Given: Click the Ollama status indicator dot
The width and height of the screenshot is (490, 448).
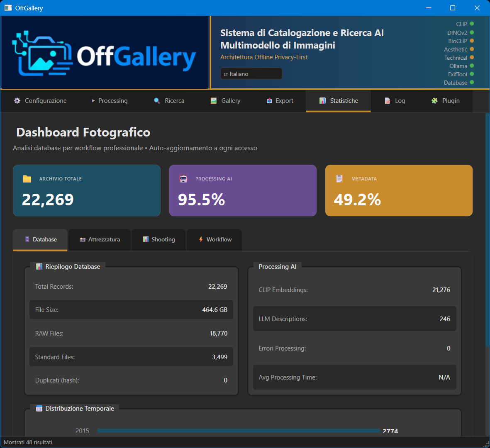Looking at the screenshot, I should (472, 66).
